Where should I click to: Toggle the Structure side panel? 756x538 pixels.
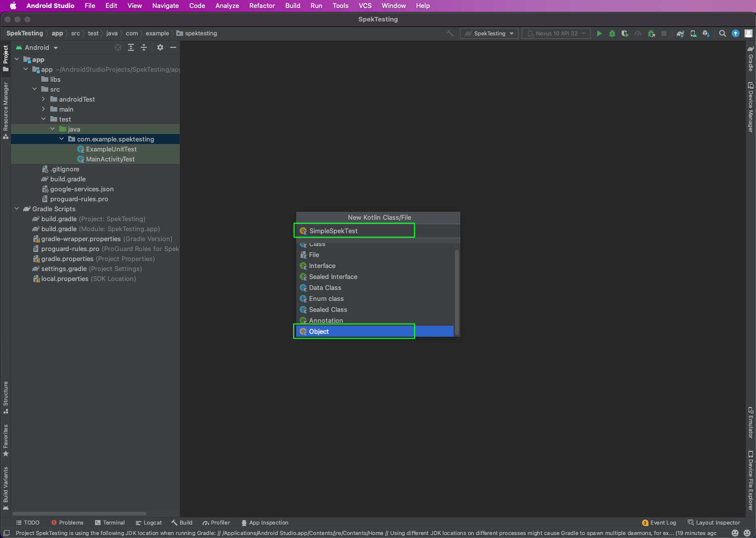click(x=5, y=398)
